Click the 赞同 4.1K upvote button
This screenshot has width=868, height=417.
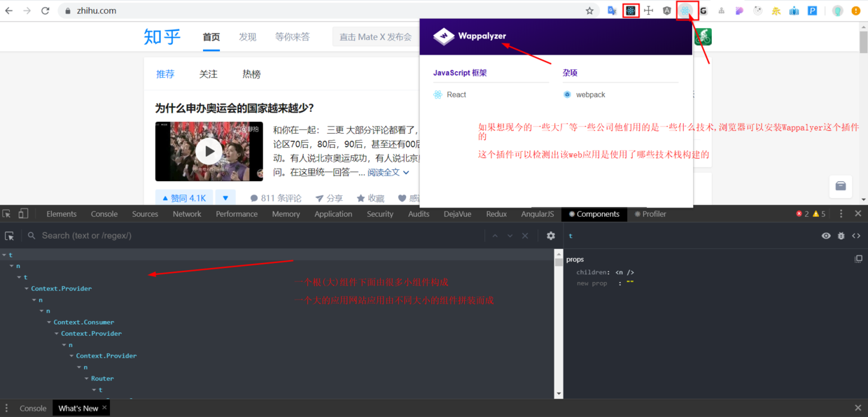[183, 197]
